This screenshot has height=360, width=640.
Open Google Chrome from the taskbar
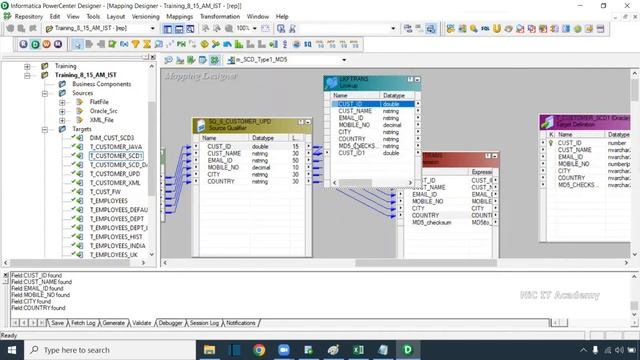259,350
